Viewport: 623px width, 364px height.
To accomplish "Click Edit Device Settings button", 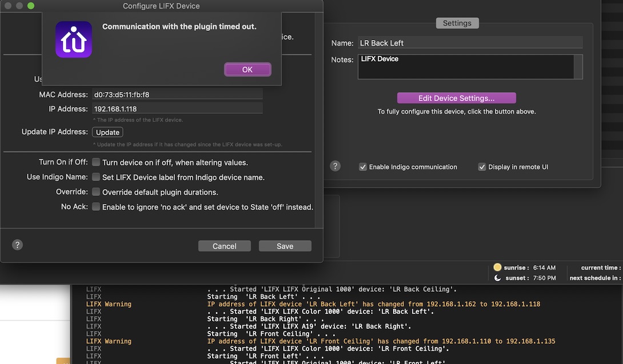I will click(457, 98).
